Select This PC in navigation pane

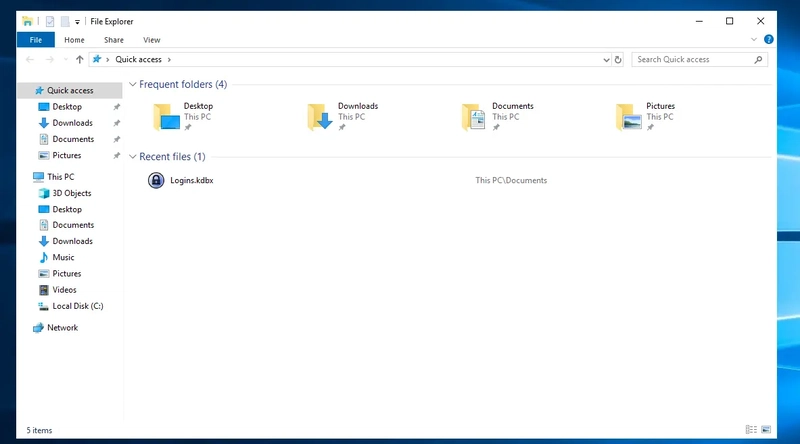(60, 177)
